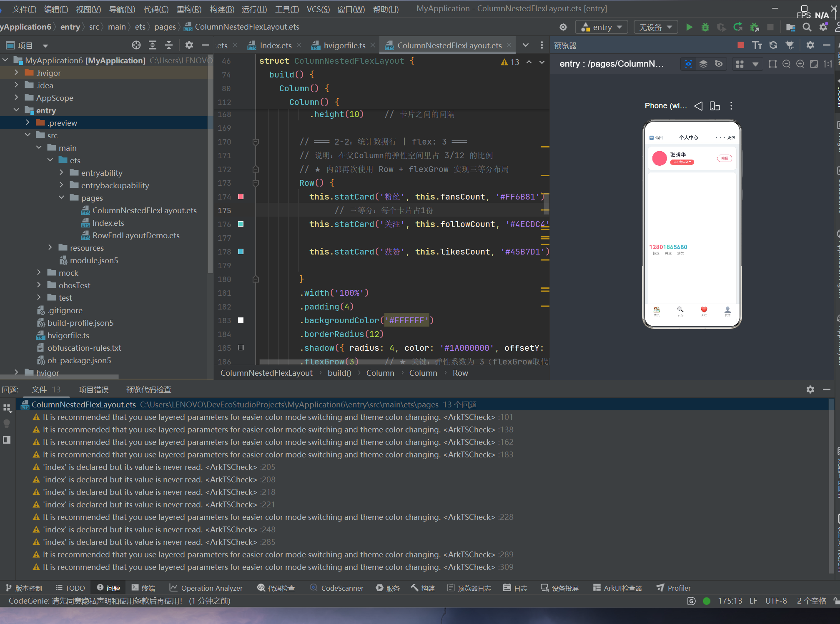Refresh the previewer with the reload icon
The image size is (840, 624).
[x=773, y=45]
